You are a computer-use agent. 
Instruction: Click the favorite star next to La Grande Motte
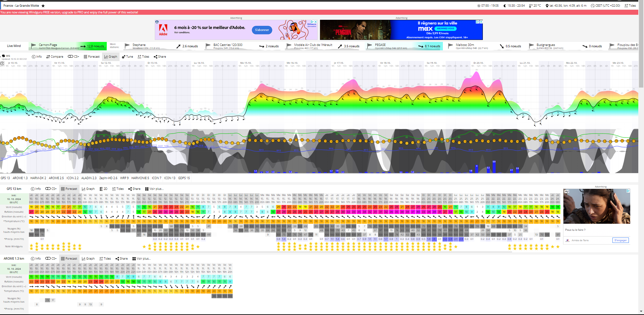43,6
